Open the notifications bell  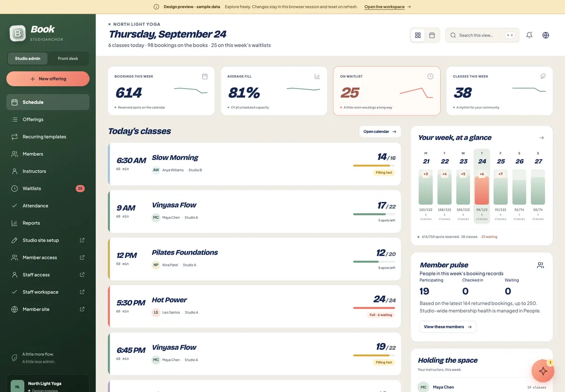[529, 35]
